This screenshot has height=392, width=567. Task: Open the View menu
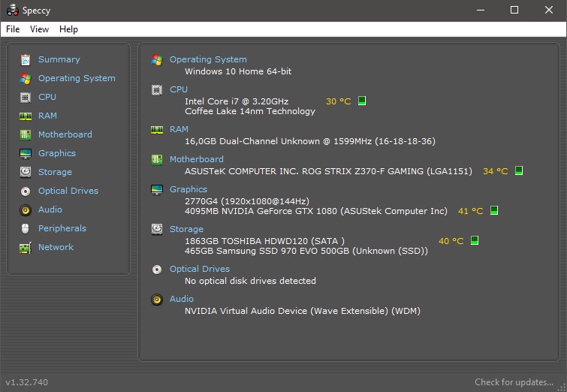[39, 29]
